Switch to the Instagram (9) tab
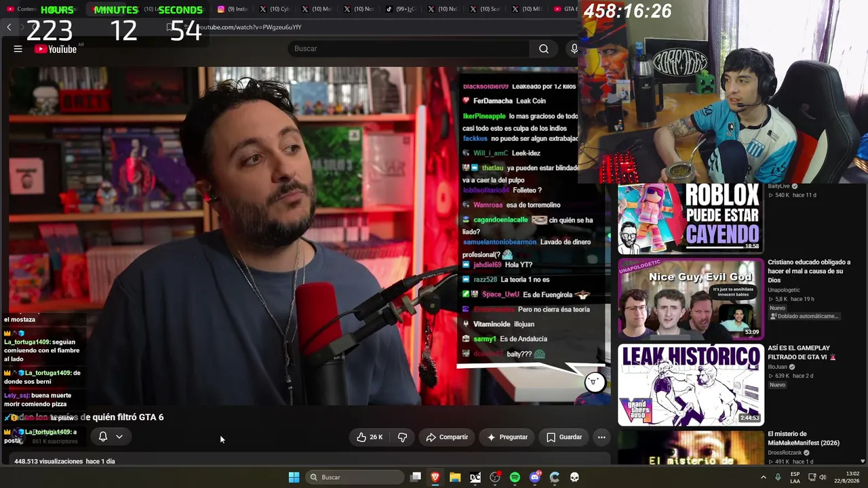Viewport: 868px width, 488px height. [x=233, y=9]
